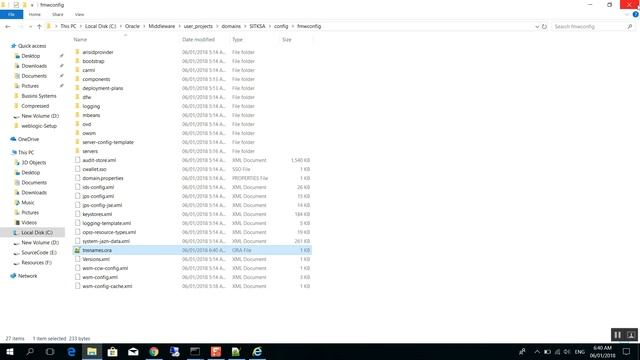Screen dimensions: 640x360
Task: Refresh the fmwconfig folder view
Action: (544, 27)
